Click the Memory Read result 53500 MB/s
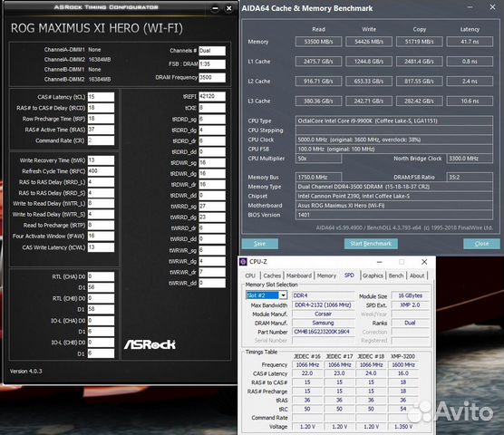504x435 pixels. click(x=318, y=42)
